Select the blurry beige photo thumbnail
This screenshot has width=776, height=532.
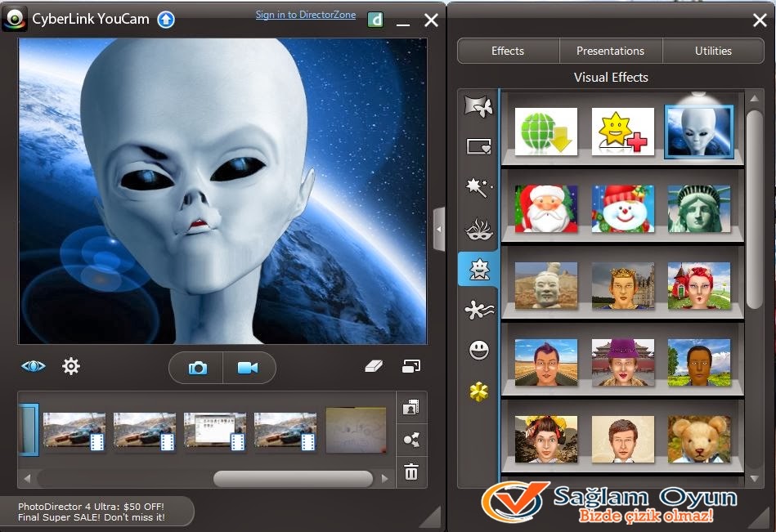click(356, 430)
